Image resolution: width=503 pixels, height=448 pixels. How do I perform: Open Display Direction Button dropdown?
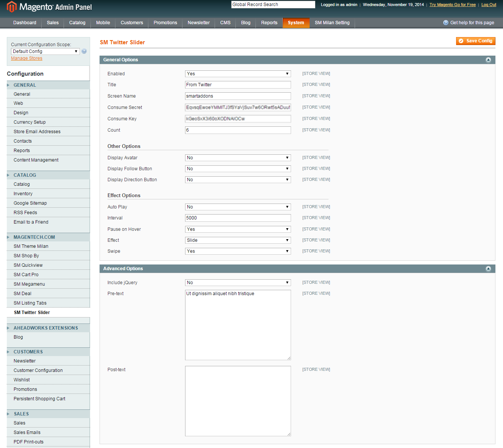(x=238, y=180)
